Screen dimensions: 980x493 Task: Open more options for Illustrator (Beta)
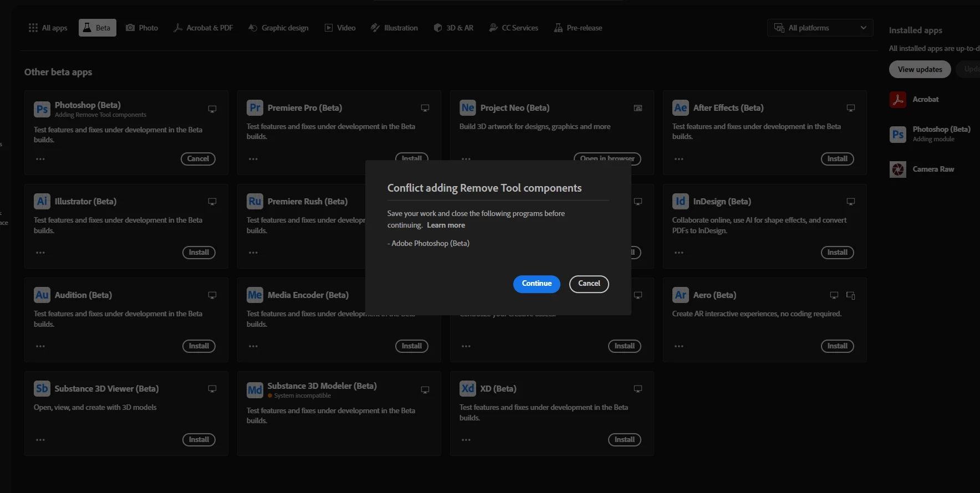click(40, 253)
